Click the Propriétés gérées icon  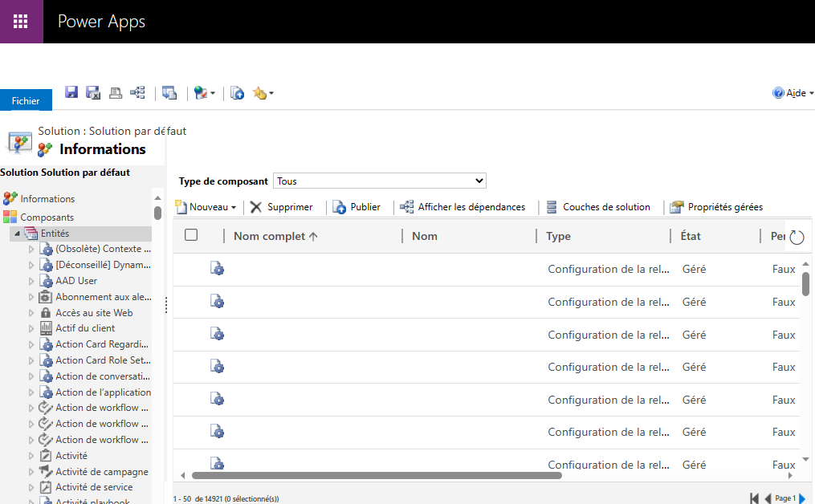point(676,207)
